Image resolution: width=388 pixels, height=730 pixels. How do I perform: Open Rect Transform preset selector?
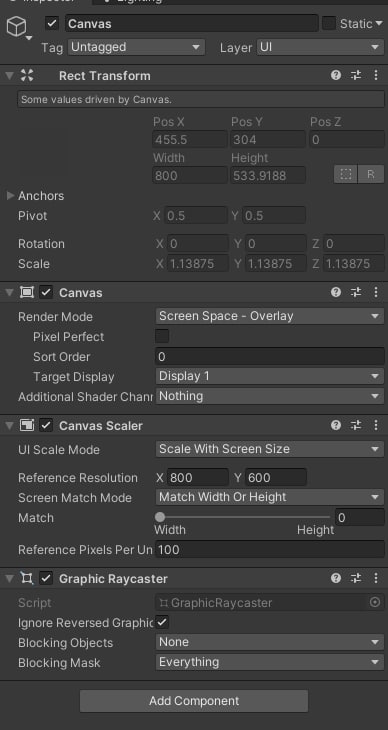356,75
